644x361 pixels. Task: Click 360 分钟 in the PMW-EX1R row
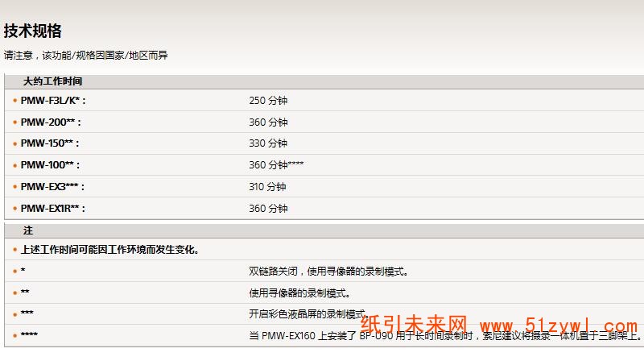[268, 209]
